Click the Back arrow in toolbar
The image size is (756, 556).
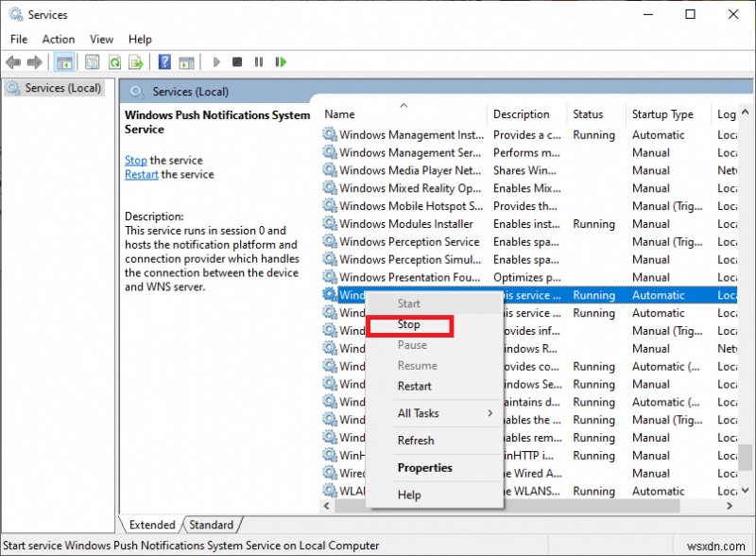(13, 62)
